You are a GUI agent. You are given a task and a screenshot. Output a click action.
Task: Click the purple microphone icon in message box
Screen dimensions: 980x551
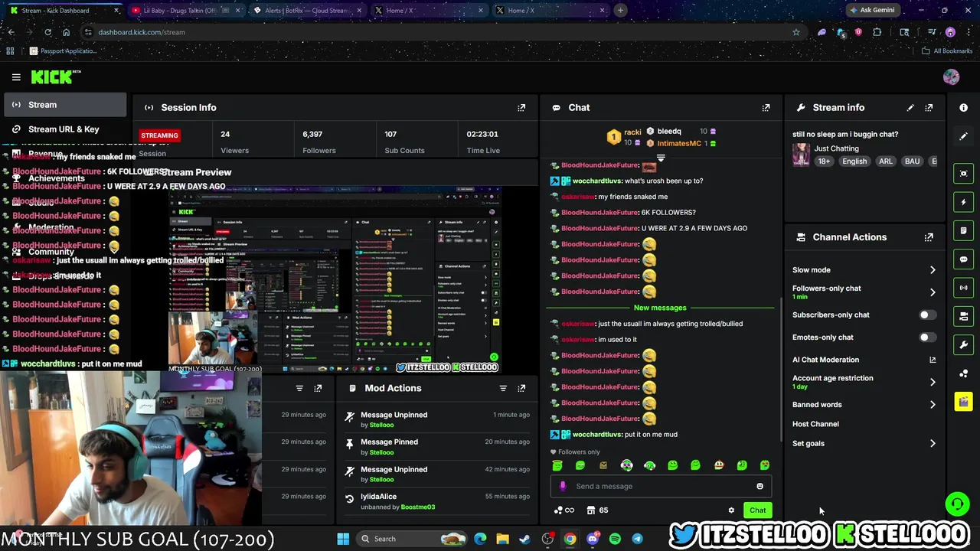point(563,486)
